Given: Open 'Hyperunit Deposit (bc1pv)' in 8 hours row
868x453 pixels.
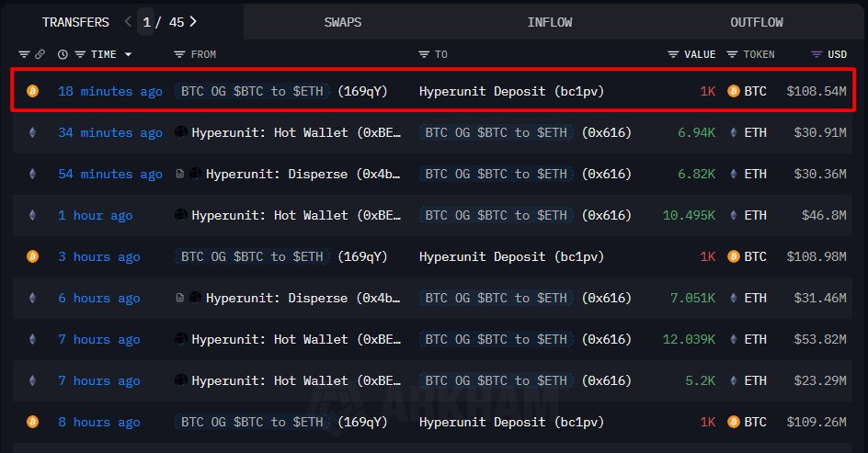Looking at the screenshot, I should point(511,422).
